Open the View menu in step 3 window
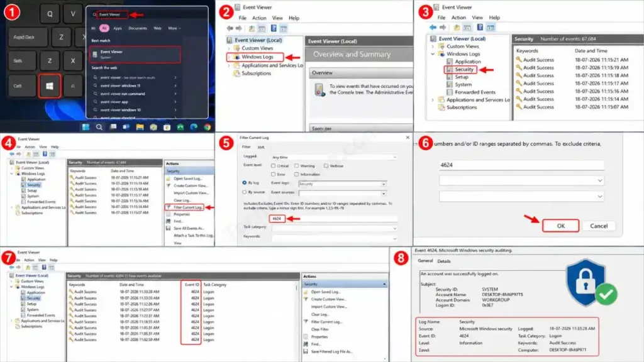Screen dimensions: 644x362 click(x=477, y=18)
